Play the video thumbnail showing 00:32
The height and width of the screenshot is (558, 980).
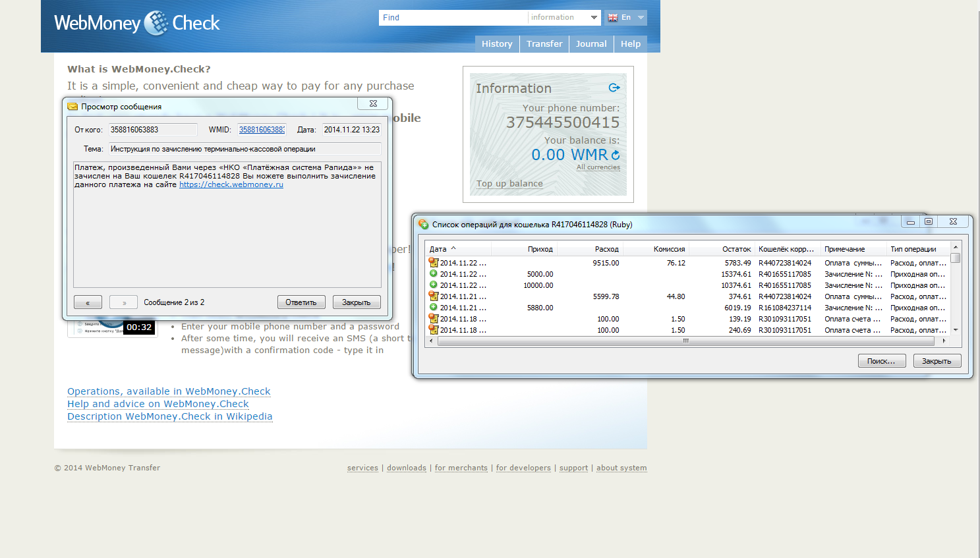point(113,327)
